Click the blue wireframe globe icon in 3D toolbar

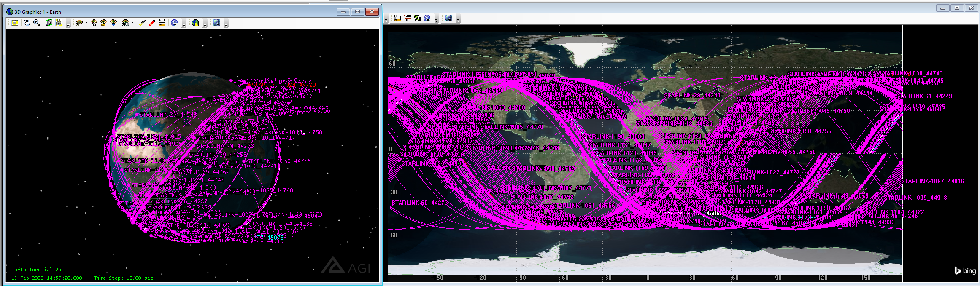coord(174,23)
